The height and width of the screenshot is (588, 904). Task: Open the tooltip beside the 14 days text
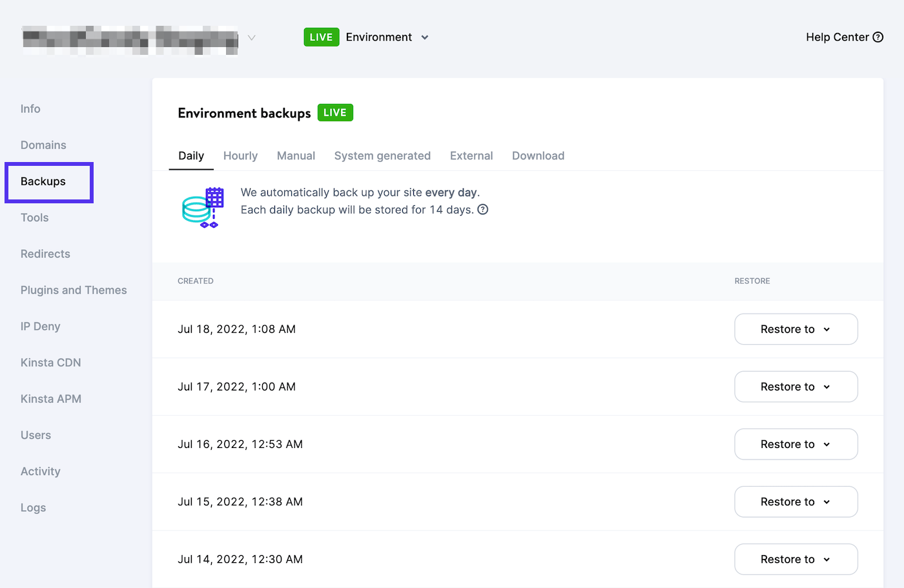482,209
